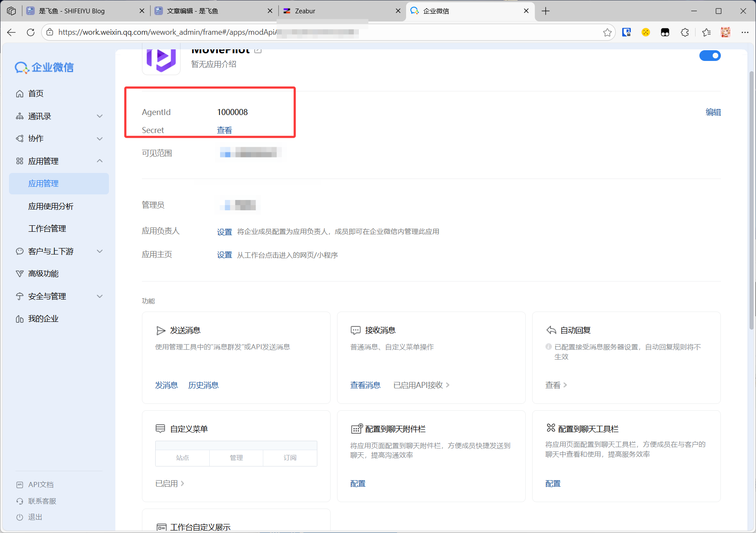Screen dimensions: 756x533
Task: Click the 编辑 link on the right
Action: coord(713,112)
